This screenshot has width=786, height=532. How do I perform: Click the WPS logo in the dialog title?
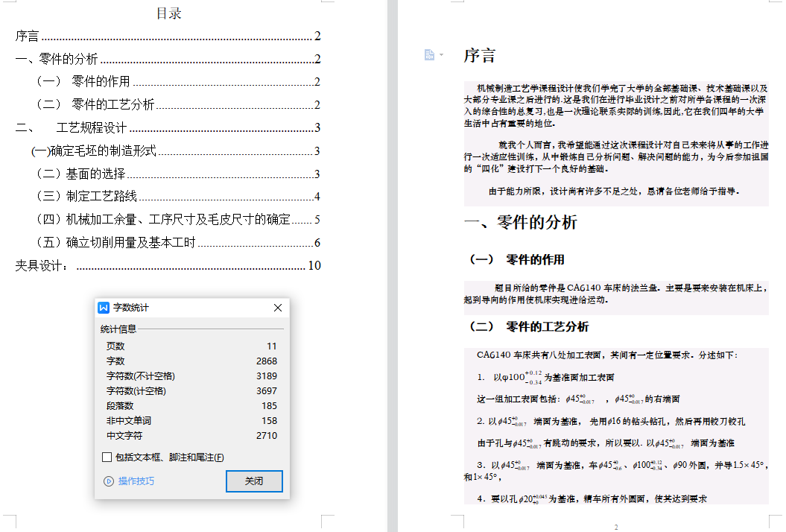[x=104, y=308]
